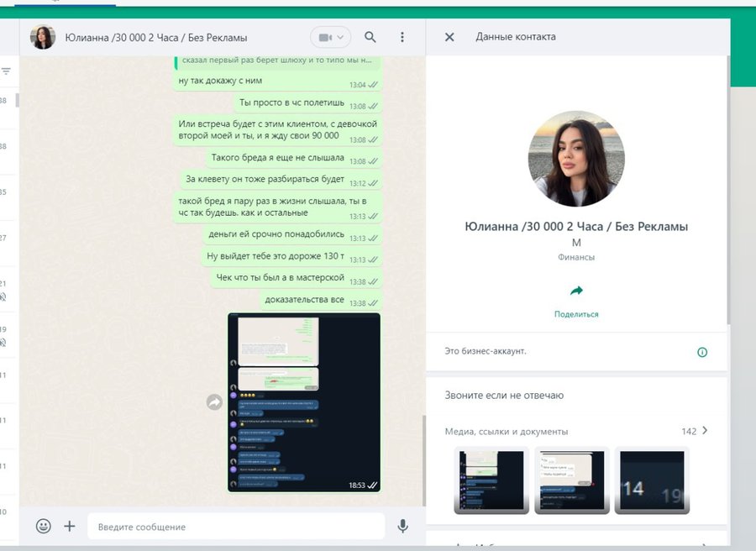Open first media thumbnail in contact panel
756x551 pixels.
(491, 480)
